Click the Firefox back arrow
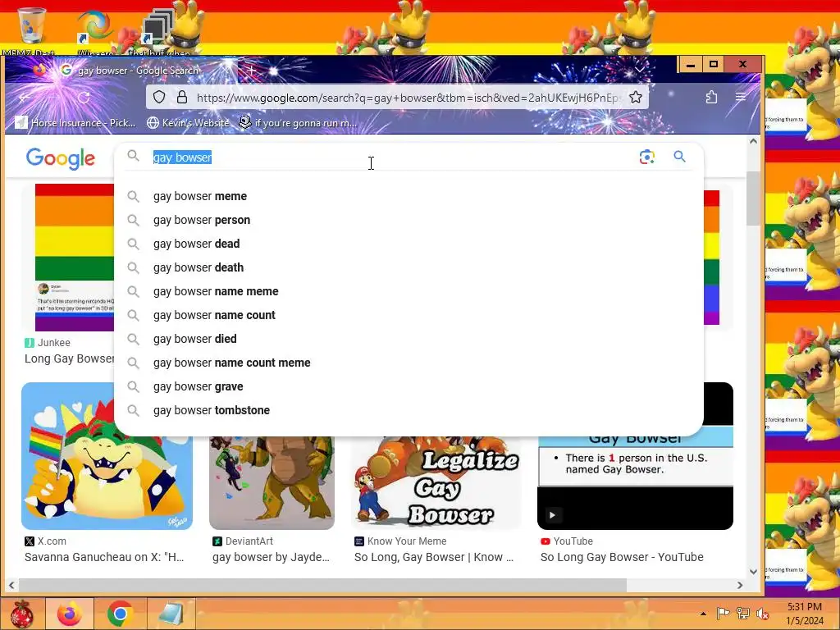The width and height of the screenshot is (840, 630). pyautogui.click(x=25, y=98)
